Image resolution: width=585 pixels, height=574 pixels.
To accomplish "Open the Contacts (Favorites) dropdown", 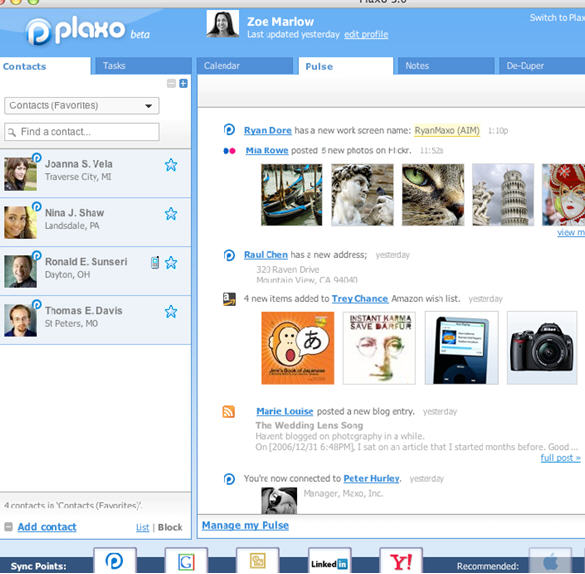I will click(82, 106).
